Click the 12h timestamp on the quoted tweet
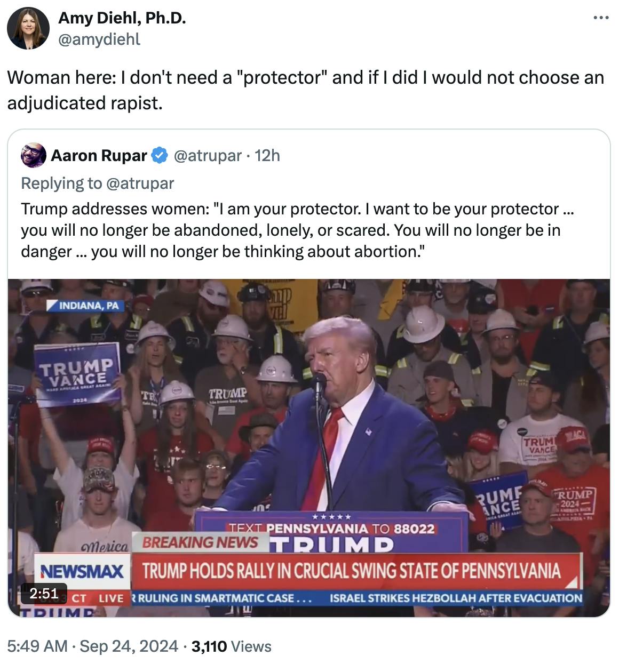Viewport: 619px width, 672px height. point(267,155)
